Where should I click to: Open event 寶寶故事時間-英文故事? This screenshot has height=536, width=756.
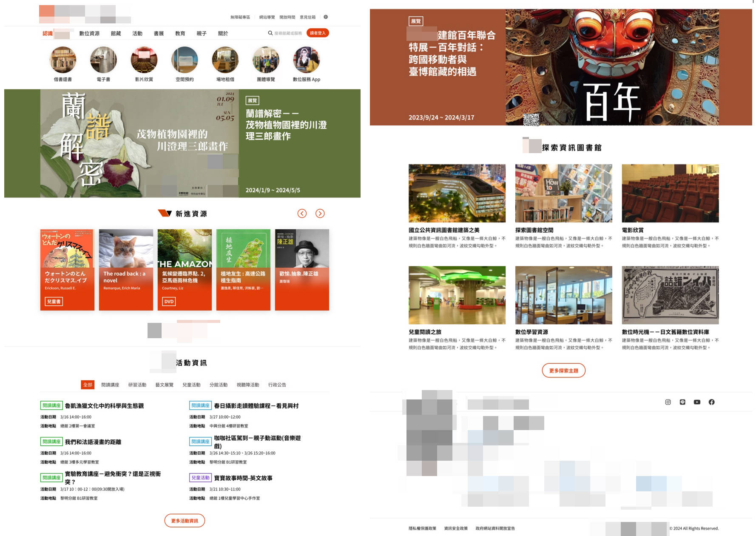pos(243,478)
